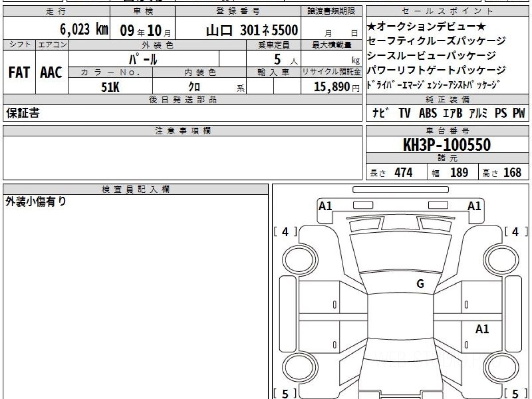Click the ABS equipment label
This screenshot has height=399, width=532.
coord(428,113)
